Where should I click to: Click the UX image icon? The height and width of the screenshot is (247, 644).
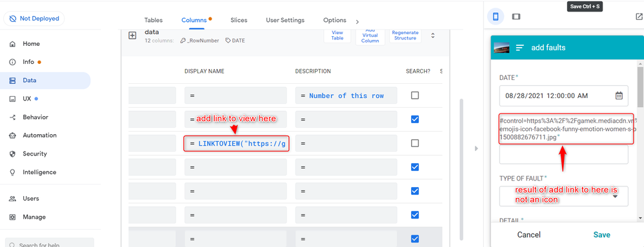[12, 99]
